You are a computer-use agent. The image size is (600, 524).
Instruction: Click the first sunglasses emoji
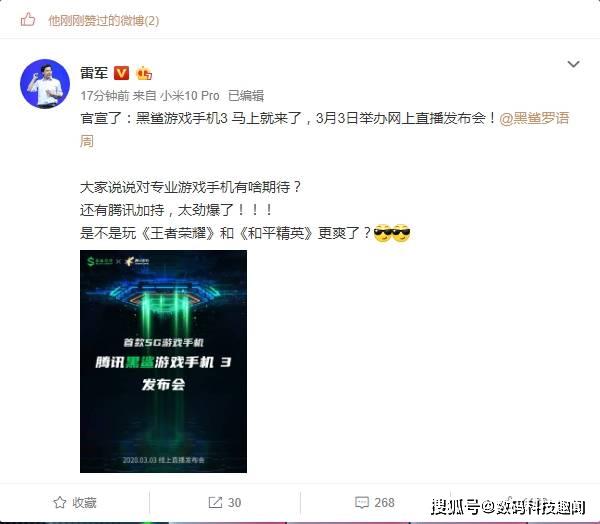(x=383, y=233)
